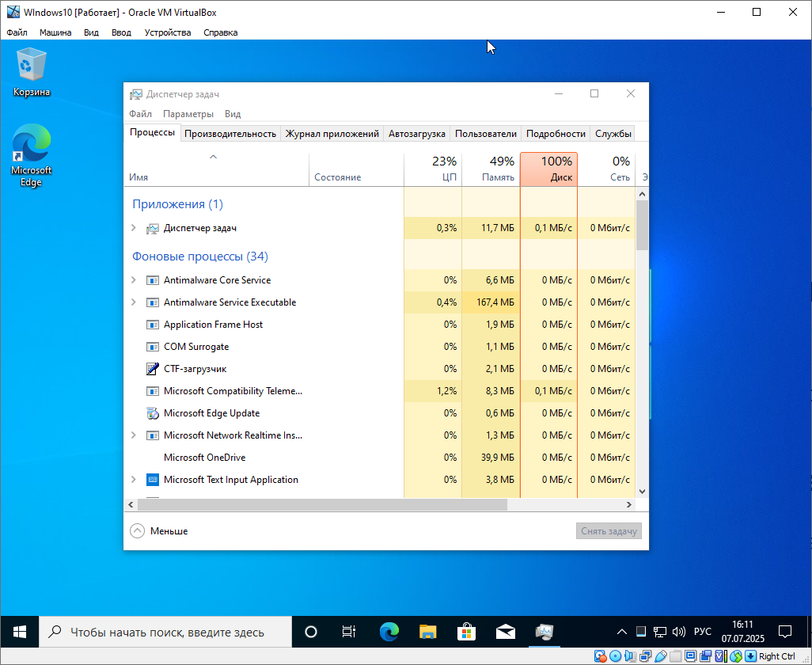Open File Explorer from the taskbar
The height and width of the screenshot is (665, 812).
pyautogui.click(x=427, y=632)
